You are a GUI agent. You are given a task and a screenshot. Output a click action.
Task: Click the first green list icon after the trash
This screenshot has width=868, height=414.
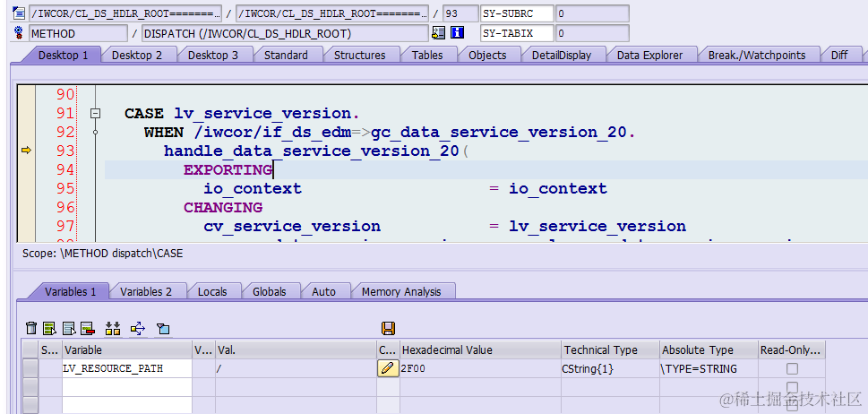click(50, 328)
